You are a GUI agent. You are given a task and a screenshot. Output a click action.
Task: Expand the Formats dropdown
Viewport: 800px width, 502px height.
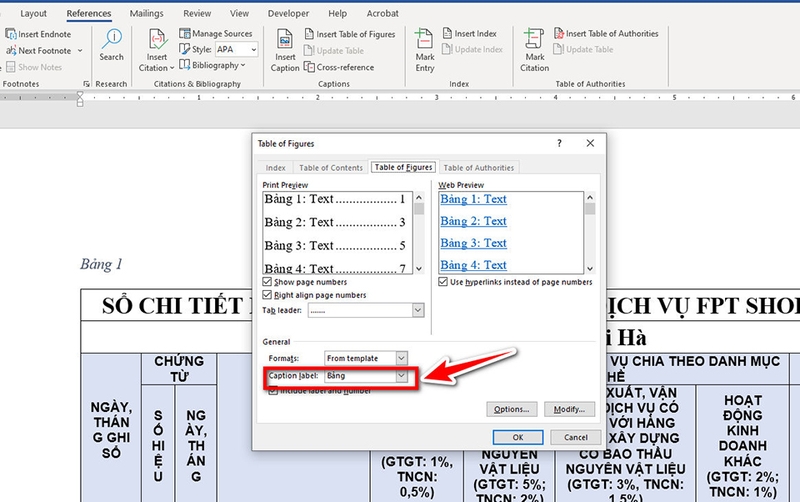401,357
